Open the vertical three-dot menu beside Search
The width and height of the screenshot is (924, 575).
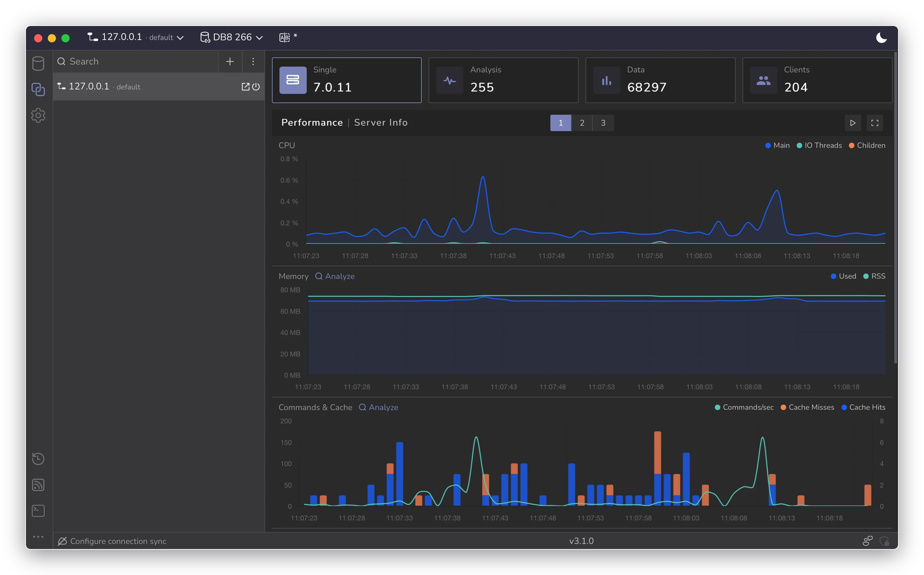[253, 61]
